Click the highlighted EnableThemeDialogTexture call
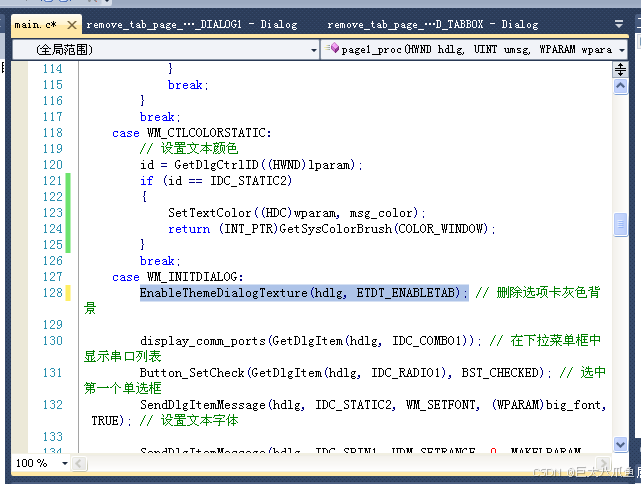 point(302,293)
